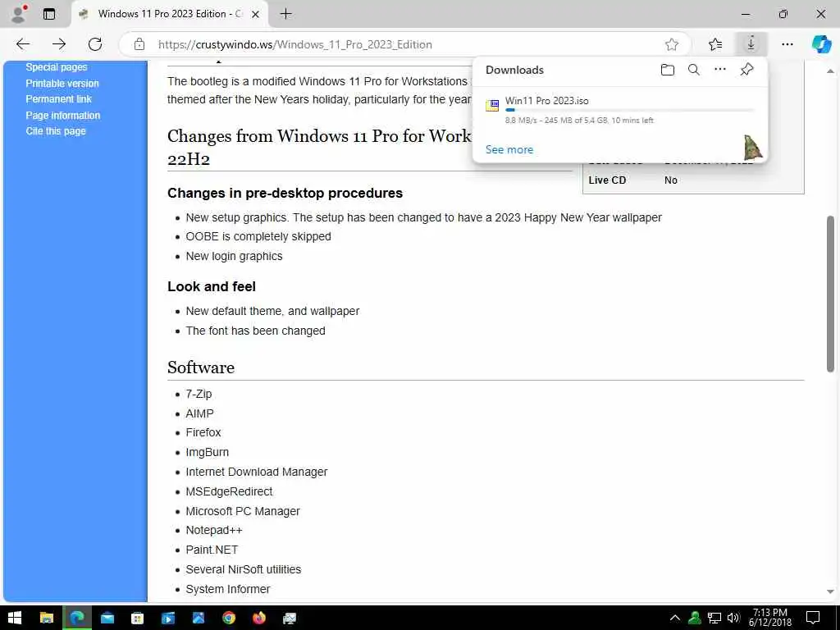The image size is (840, 630).
Task: Go back to previous page
Action: (23, 44)
